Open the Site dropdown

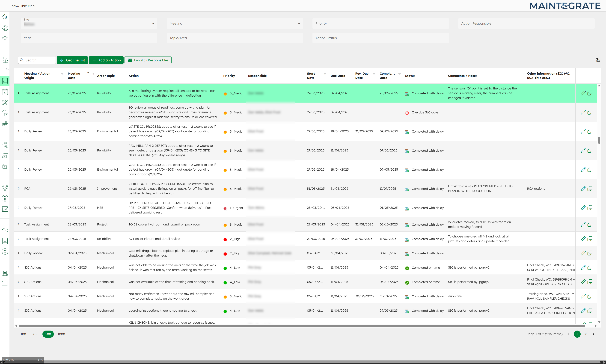(x=153, y=24)
